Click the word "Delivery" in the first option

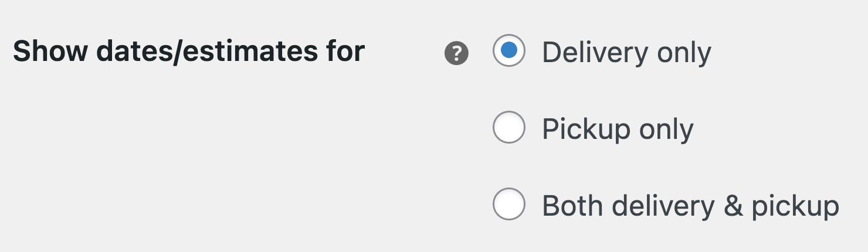click(594, 53)
